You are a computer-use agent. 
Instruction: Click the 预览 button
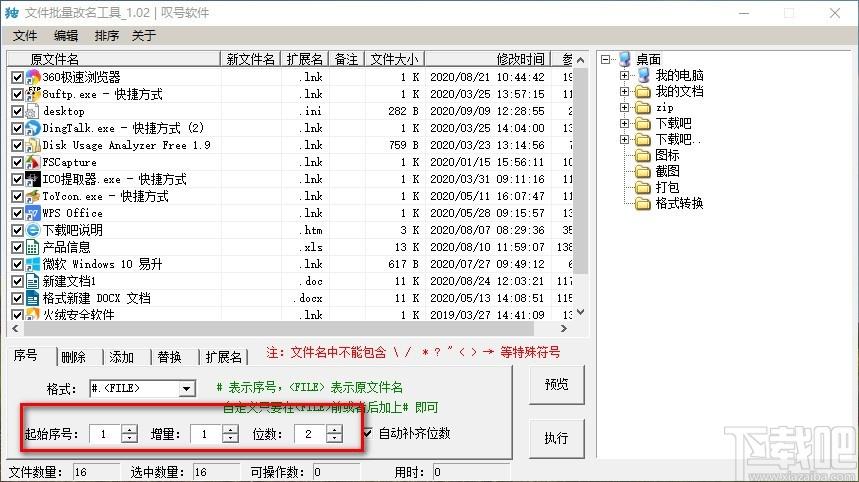(x=557, y=385)
